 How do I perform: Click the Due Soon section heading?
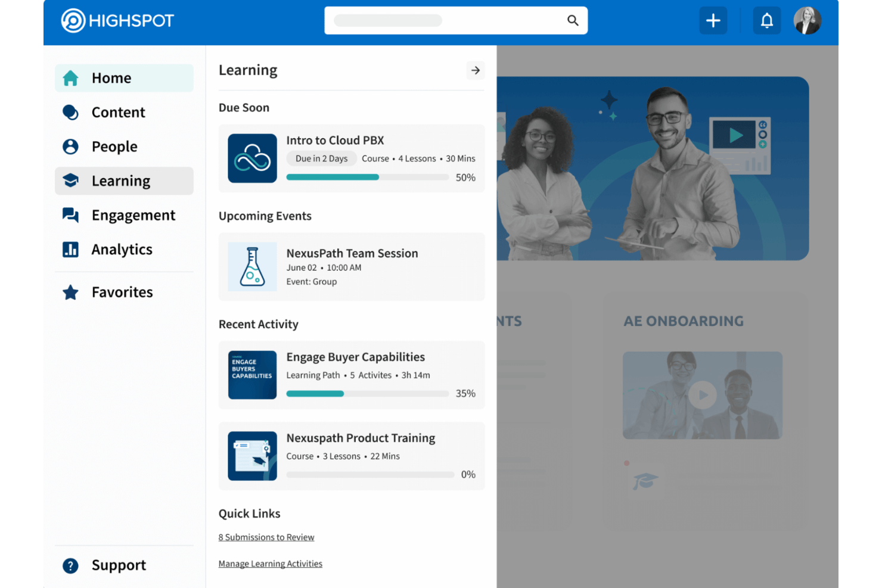click(244, 108)
